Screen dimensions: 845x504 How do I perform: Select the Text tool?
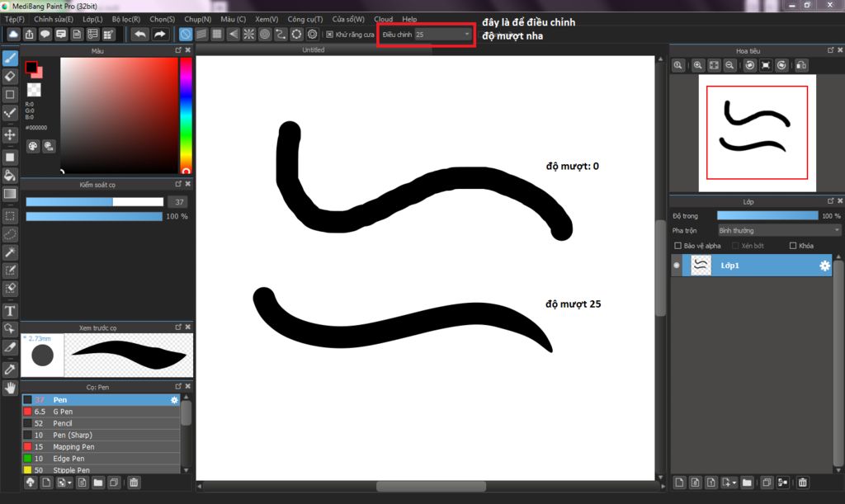[x=10, y=311]
